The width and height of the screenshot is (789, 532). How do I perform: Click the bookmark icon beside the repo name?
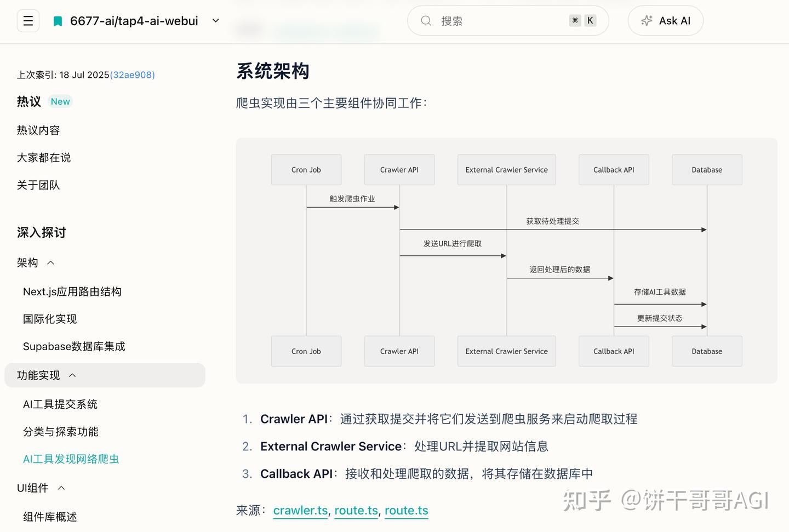click(57, 20)
